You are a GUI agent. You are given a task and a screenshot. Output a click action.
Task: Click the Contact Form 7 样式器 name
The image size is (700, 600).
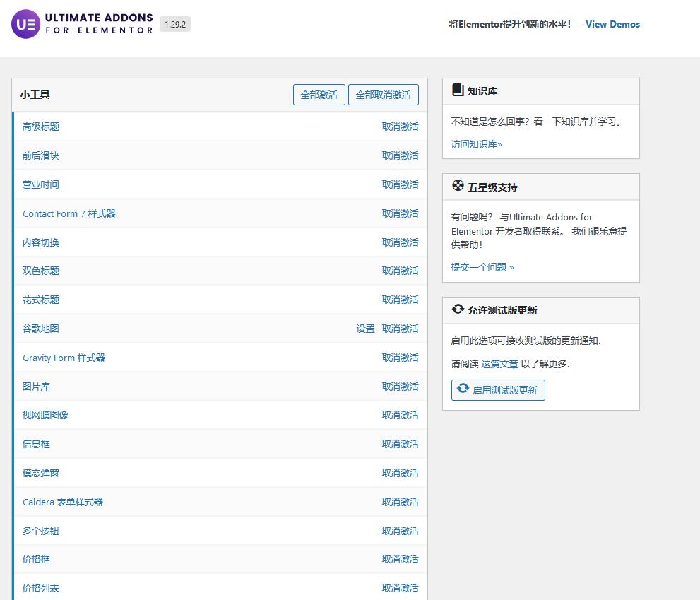point(69,213)
